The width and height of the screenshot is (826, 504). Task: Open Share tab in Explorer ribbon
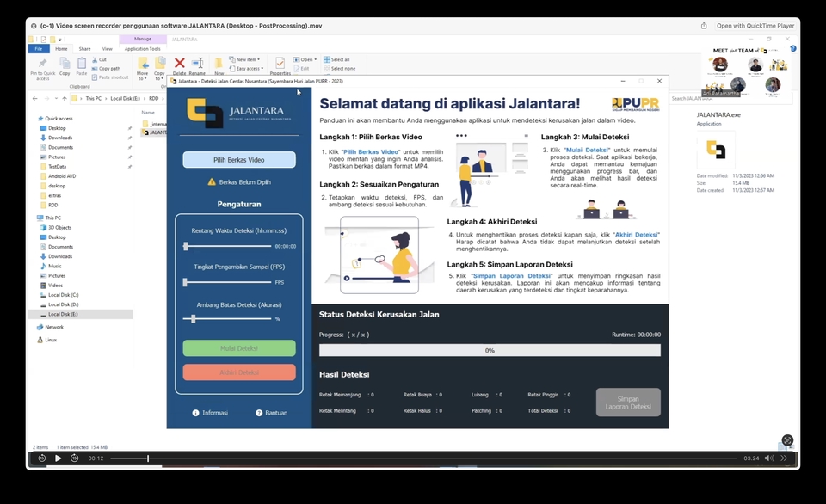(x=85, y=48)
